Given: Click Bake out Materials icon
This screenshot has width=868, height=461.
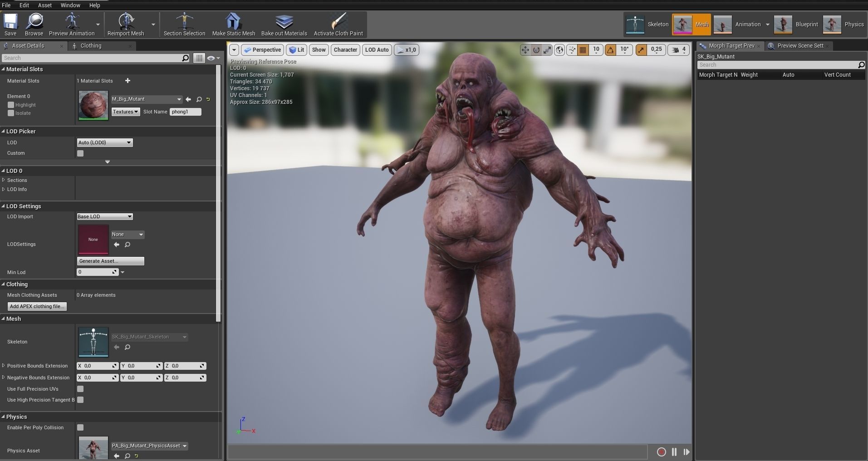Looking at the screenshot, I should pos(284,24).
